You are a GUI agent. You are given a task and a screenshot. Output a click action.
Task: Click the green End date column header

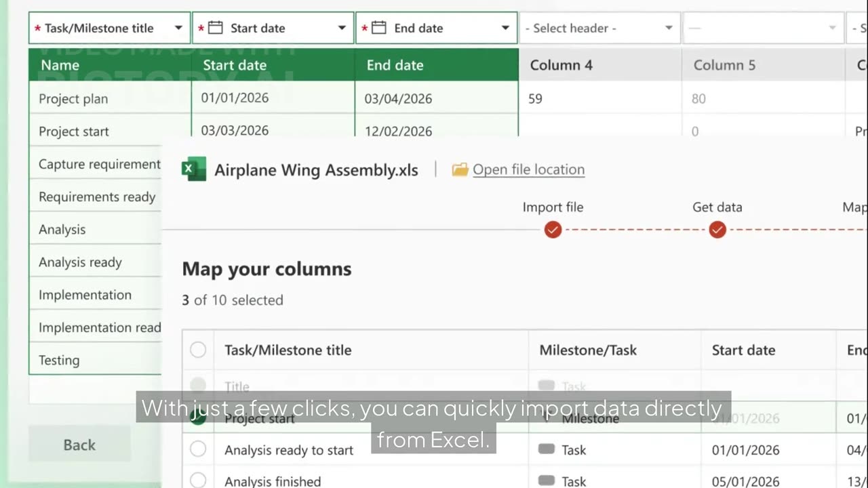pyautogui.click(x=437, y=65)
